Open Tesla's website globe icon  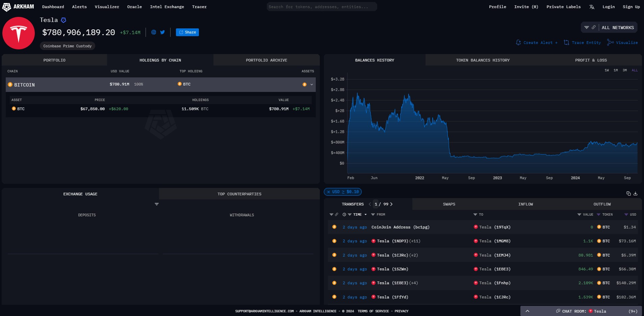tap(154, 32)
